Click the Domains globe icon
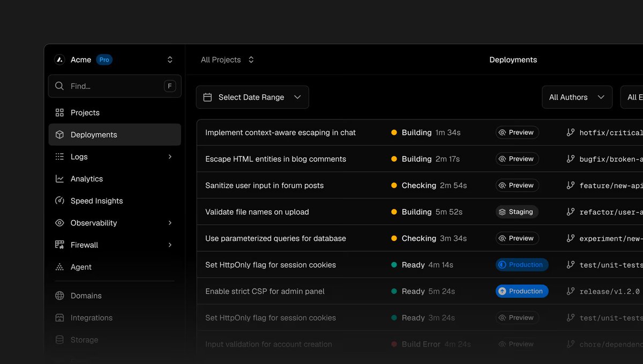Screen dimensions: 643x364 click(59, 295)
